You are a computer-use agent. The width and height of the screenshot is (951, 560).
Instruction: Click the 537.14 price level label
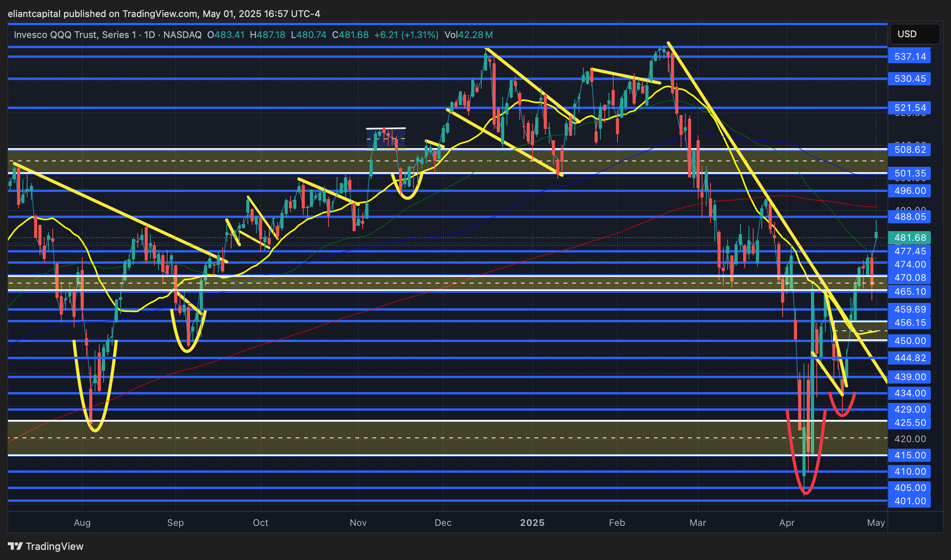pos(910,57)
